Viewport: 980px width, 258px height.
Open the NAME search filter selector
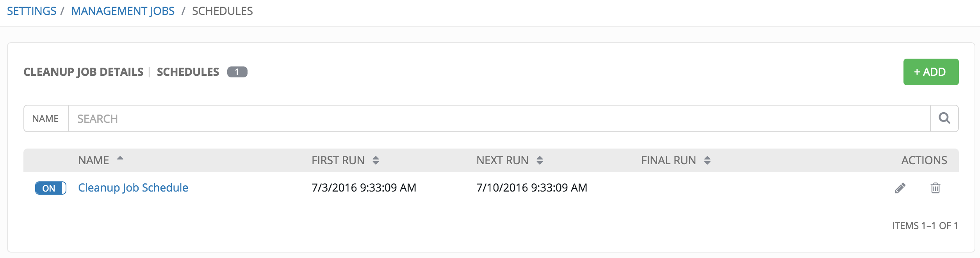[46, 118]
